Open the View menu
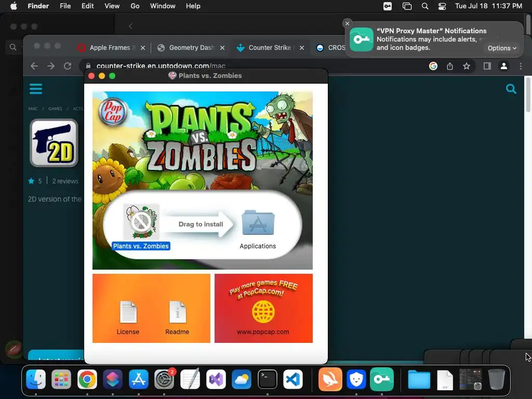 coord(112,6)
